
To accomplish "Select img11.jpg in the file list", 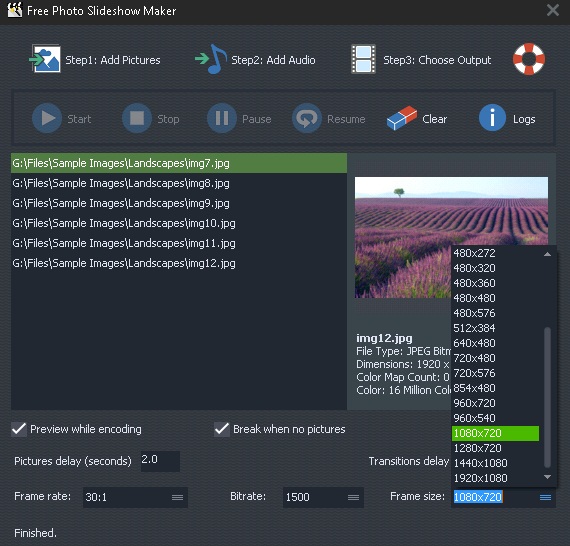I will (x=179, y=243).
